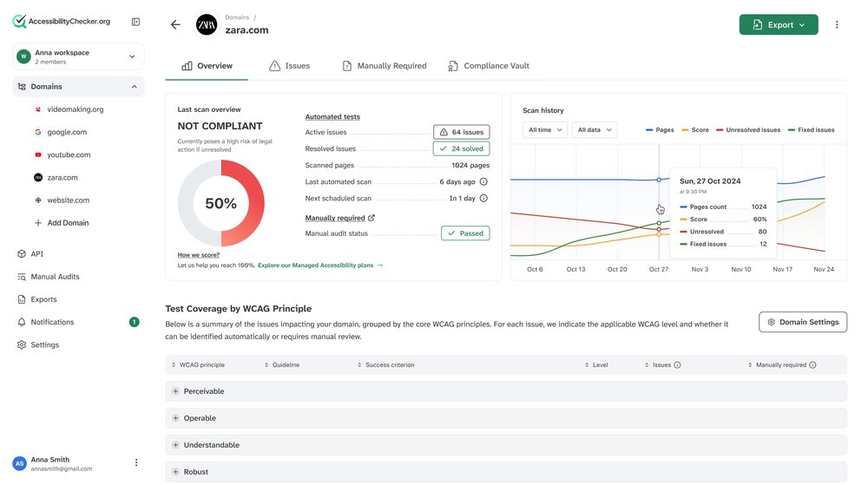Click info icon next to Manually required header
The height and width of the screenshot is (485, 868).
click(x=812, y=364)
